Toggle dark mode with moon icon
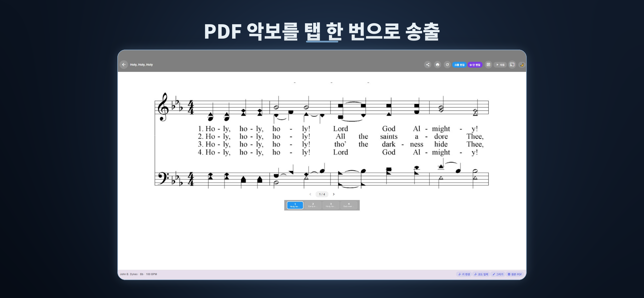The width and height of the screenshot is (644, 298). tap(522, 65)
